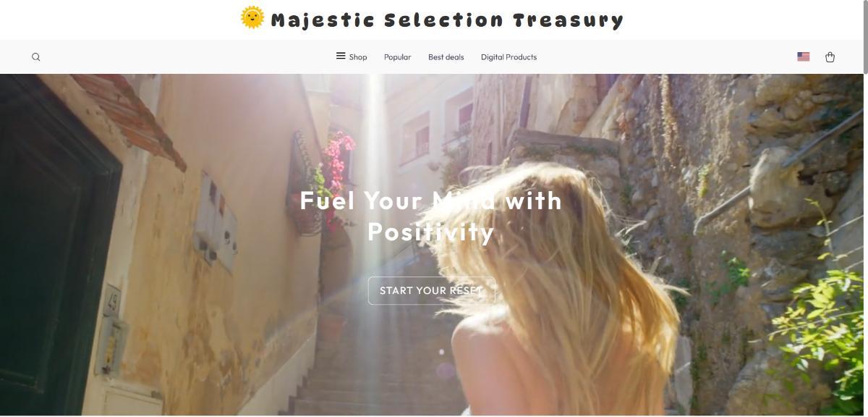Click the US flag country selector
This screenshot has width=868, height=417.
(804, 56)
